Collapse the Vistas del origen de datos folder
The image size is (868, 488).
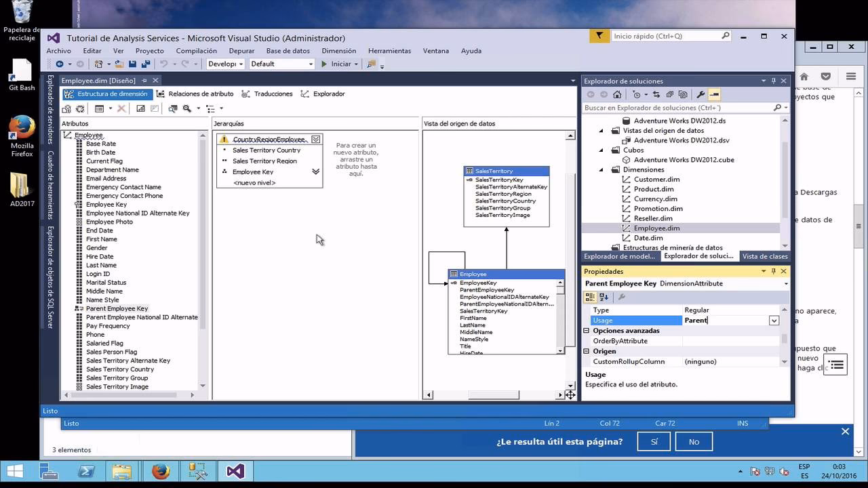[x=601, y=130]
